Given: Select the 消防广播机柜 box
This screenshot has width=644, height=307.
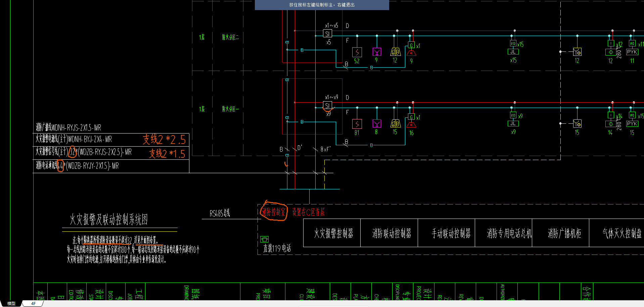Looking at the screenshot, I should click(561, 233).
